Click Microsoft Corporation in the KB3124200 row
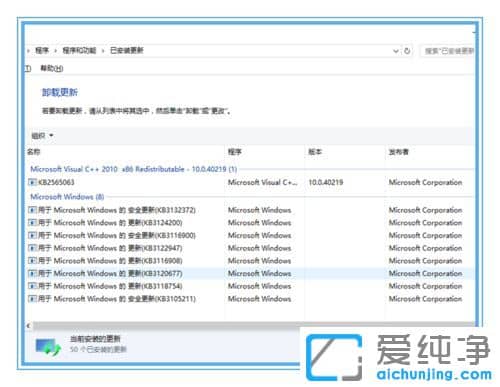 pyautogui.click(x=425, y=223)
